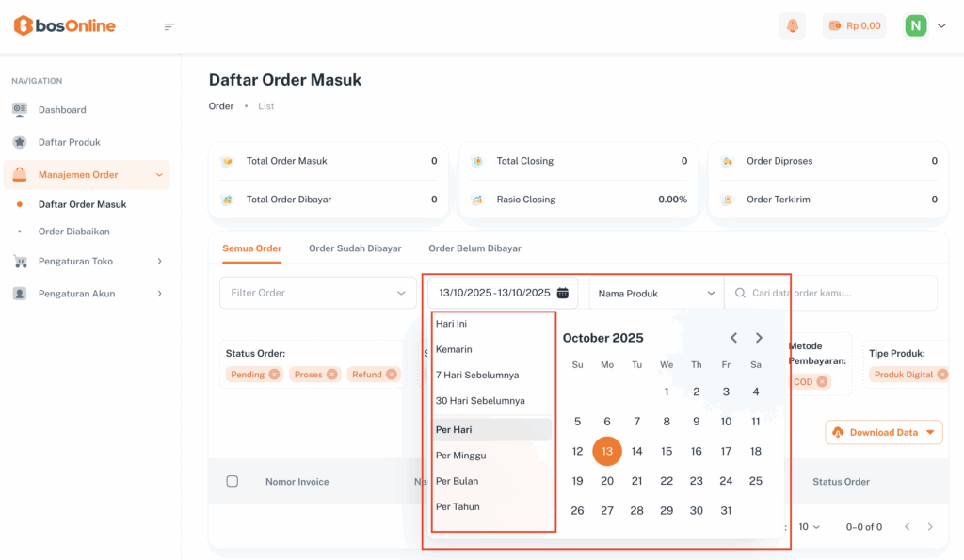The width and height of the screenshot is (964, 560).
Task: Select October 20 in the calendar
Action: click(607, 481)
